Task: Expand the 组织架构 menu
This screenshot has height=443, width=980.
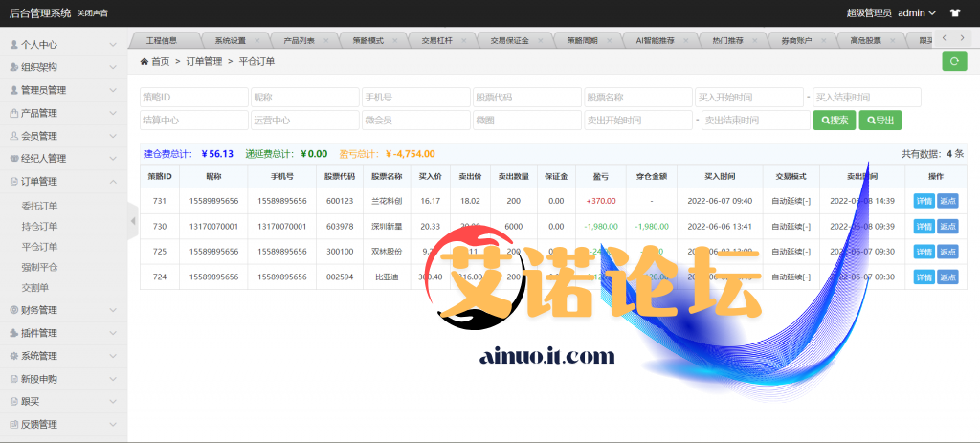Action: coord(64,67)
